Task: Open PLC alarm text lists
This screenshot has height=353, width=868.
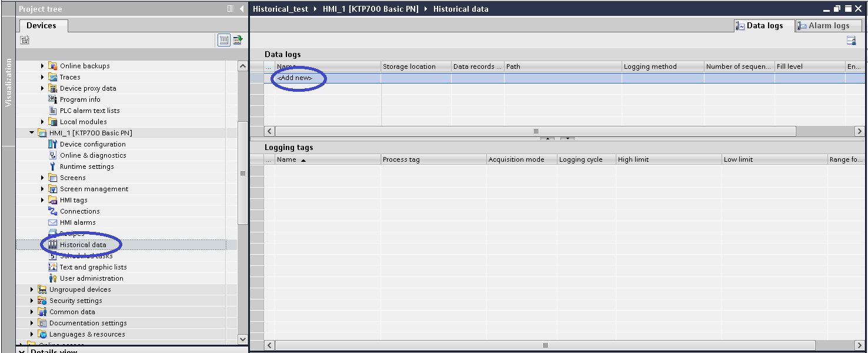Action: (x=89, y=111)
